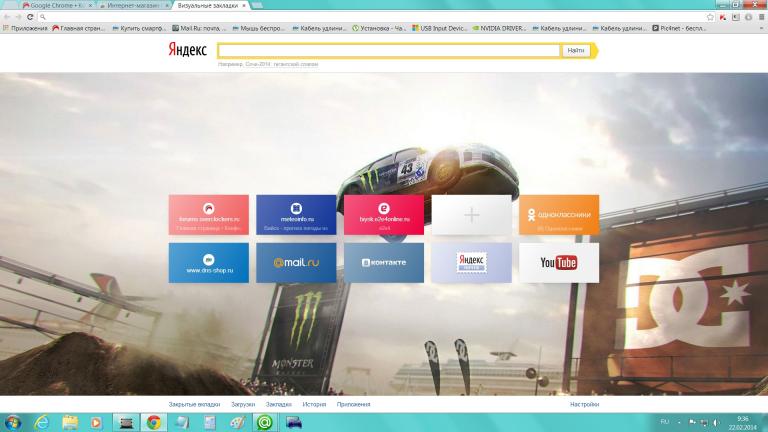Close the Визуальные закладки tab

tap(244, 5)
